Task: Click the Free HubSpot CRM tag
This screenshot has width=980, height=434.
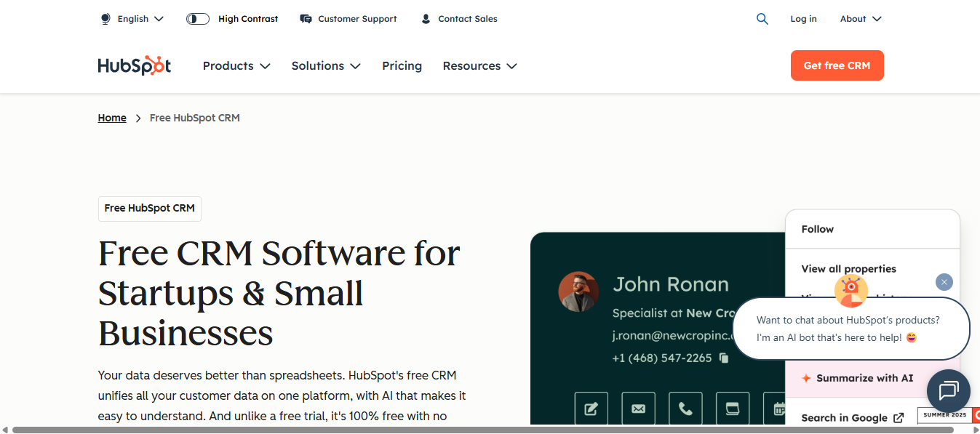Action: tap(150, 209)
